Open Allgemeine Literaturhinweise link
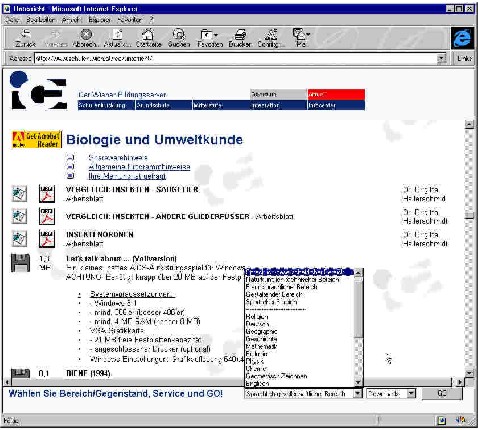The width and height of the screenshot is (478, 430). (x=139, y=166)
